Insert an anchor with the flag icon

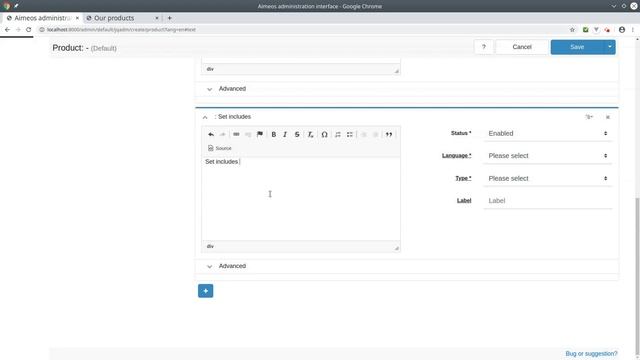260,134
